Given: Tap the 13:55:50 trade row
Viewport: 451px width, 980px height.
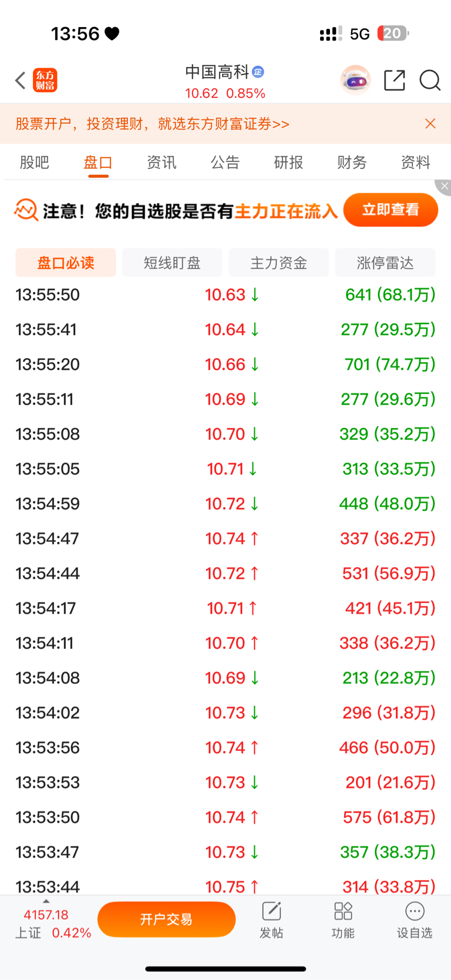Looking at the screenshot, I should (x=225, y=295).
